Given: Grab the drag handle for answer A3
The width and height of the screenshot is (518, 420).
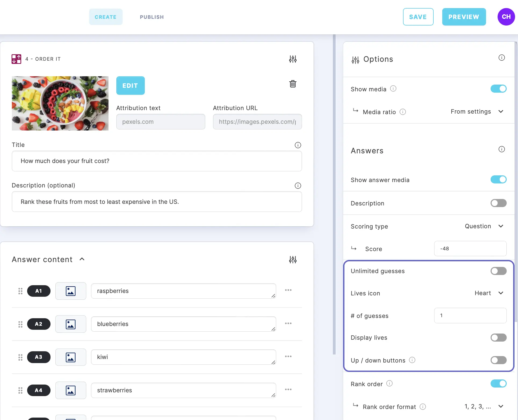Looking at the screenshot, I should coord(20,357).
